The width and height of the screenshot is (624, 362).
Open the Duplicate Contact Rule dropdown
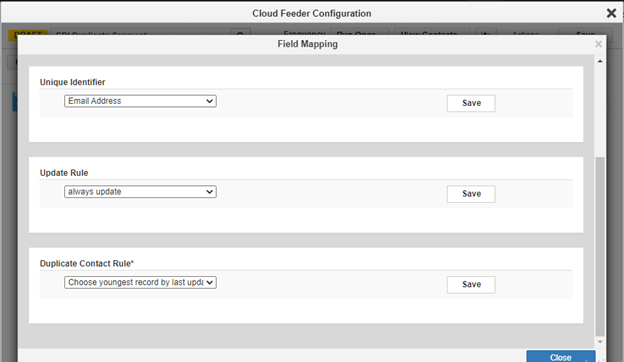(x=140, y=282)
